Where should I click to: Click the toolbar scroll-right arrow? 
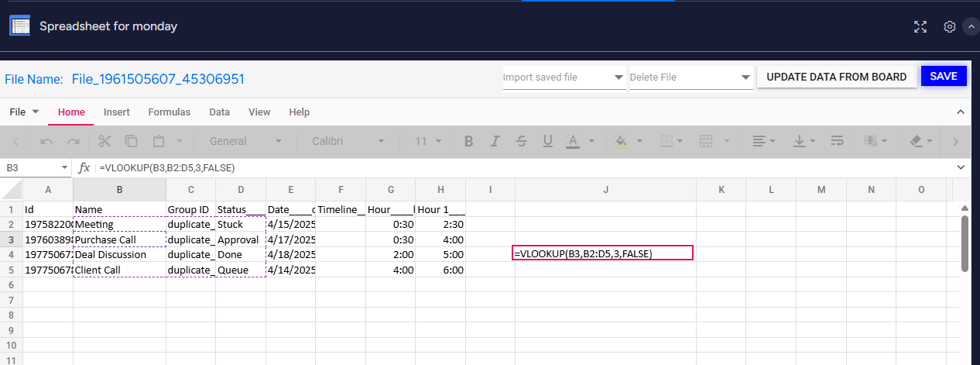point(955,141)
